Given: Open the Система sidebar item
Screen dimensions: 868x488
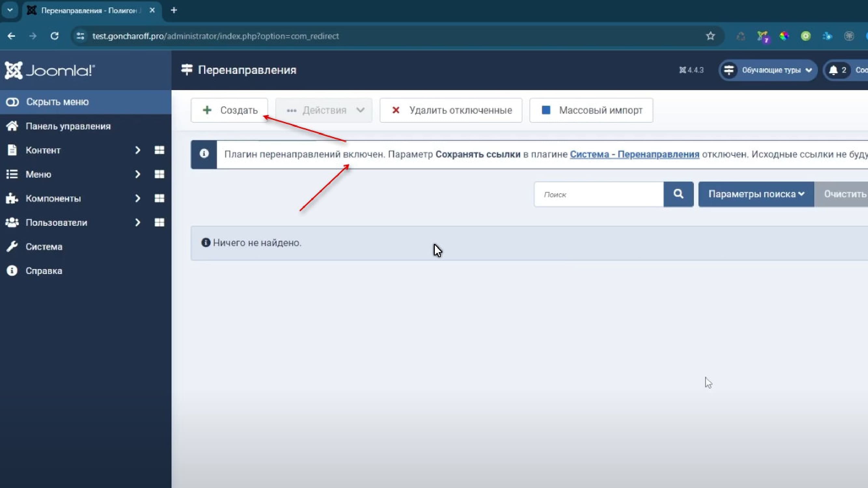Looking at the screenshot, I should pyautogui.click(x=44, y=247).
